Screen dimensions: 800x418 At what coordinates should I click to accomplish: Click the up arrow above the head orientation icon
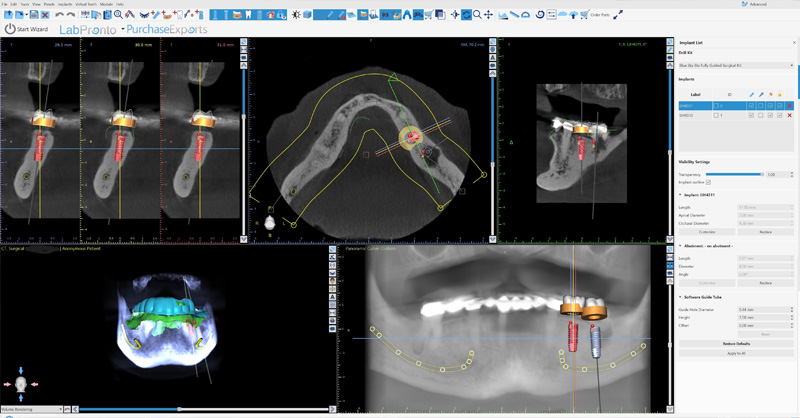click(20, 371)
